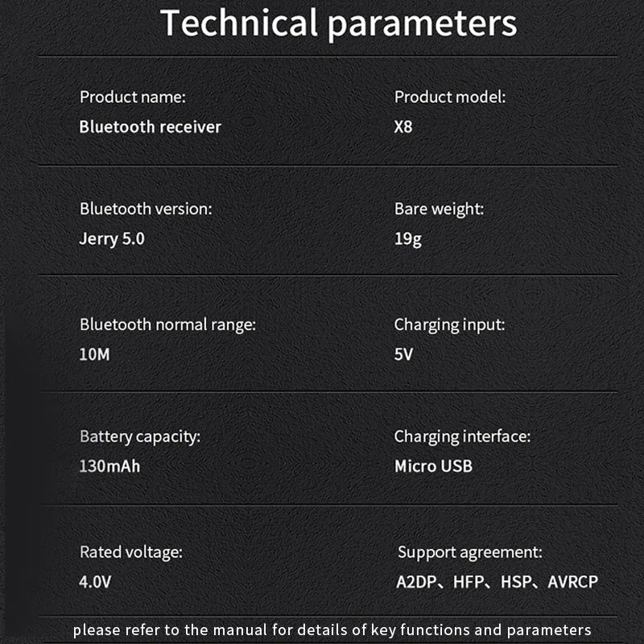Click the 'Jerry 5.0' text
The image size is (644, 644).
coord(112,239)
